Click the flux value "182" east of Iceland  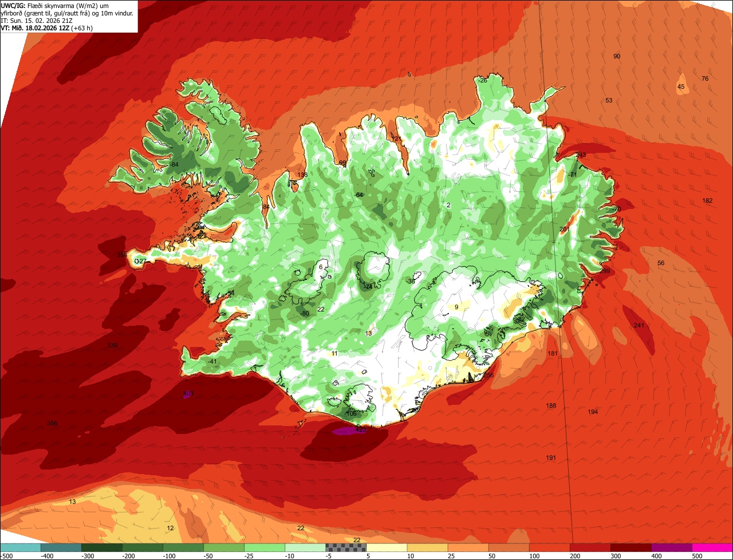[x=708, y=200]
